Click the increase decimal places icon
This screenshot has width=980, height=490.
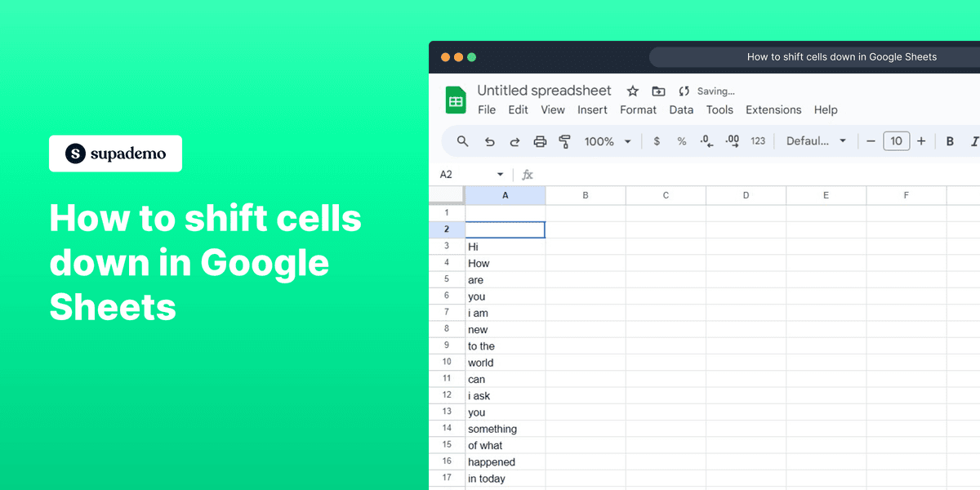click(732, 140)
